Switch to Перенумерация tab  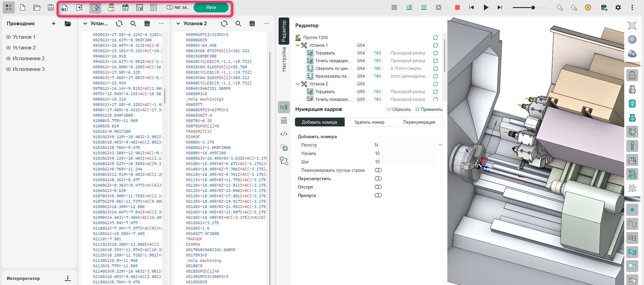click(419, 122)
